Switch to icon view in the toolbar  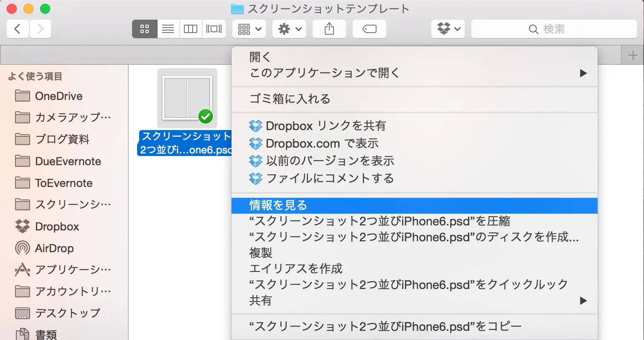145,29
